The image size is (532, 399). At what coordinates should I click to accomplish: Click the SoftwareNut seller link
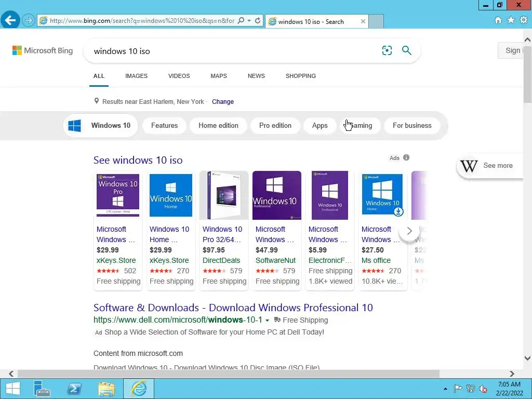click(275, 261)
